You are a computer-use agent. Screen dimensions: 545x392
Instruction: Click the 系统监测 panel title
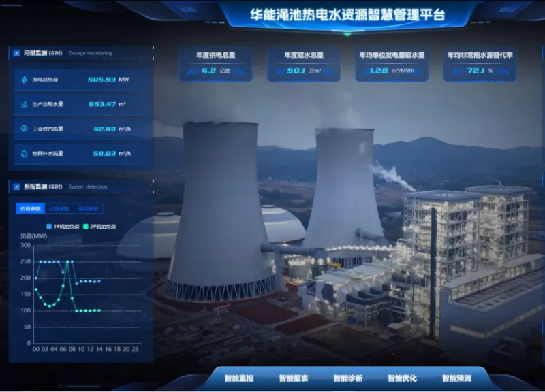pos(35,186)
